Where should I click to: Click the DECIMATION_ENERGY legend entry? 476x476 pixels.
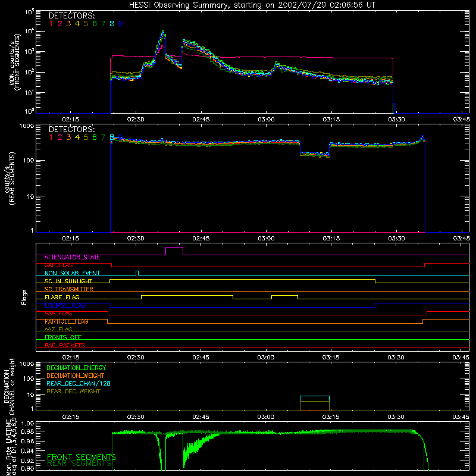coord(76,368)
